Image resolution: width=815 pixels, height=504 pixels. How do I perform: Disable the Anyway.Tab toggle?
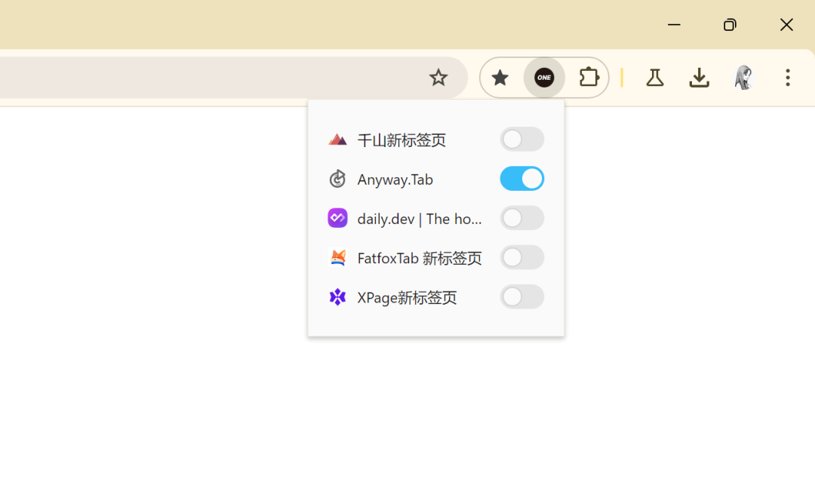[x=522, y=179]
